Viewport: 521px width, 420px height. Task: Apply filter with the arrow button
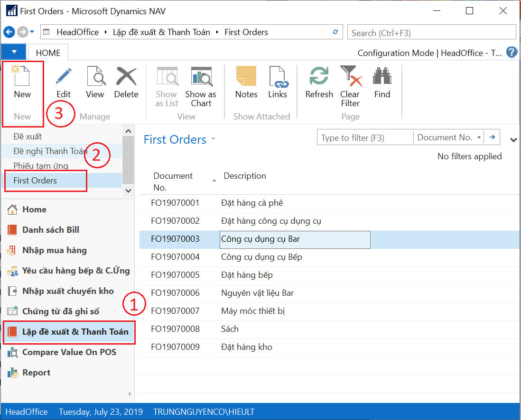492,137
